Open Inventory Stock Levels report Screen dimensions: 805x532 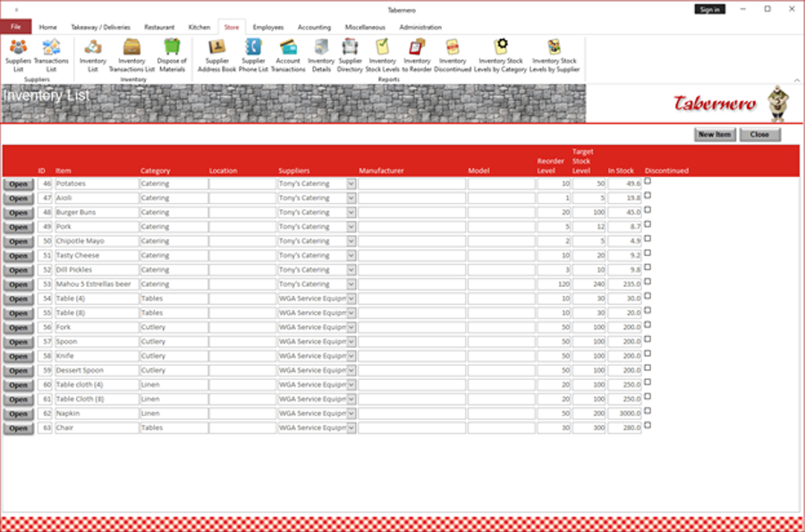[x=382, y=55]
